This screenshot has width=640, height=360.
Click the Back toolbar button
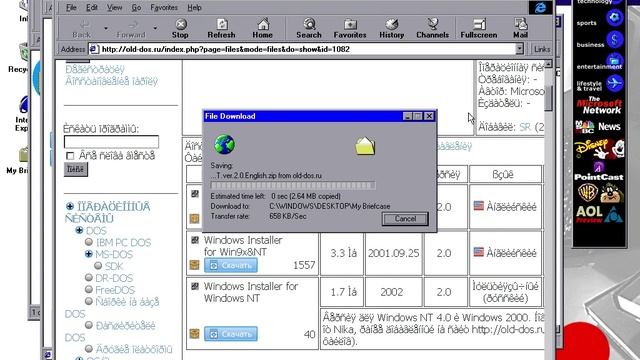coord(81,29)
